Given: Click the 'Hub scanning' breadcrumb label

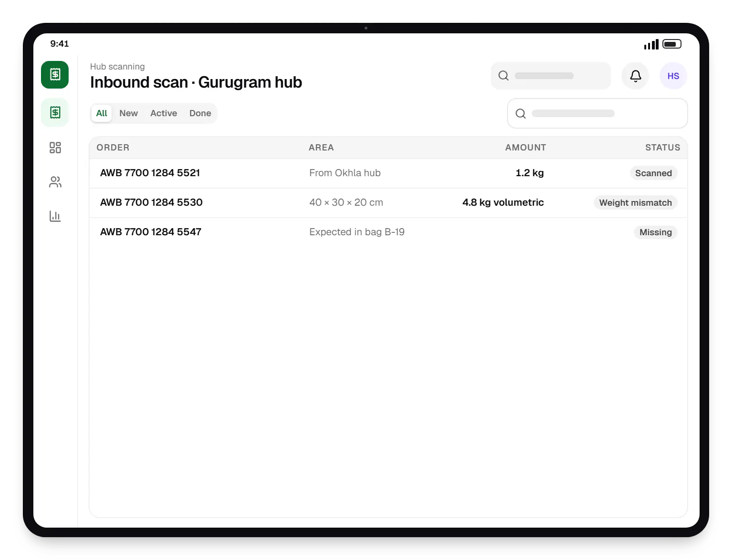Looking at the screenshot, I should pos(117,67).
